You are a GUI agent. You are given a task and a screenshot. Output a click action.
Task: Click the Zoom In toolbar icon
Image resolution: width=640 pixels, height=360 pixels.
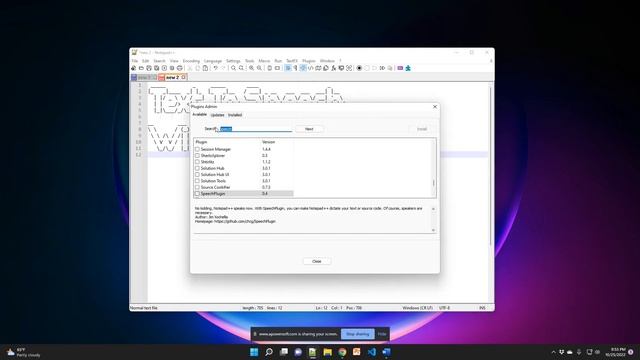251,68
